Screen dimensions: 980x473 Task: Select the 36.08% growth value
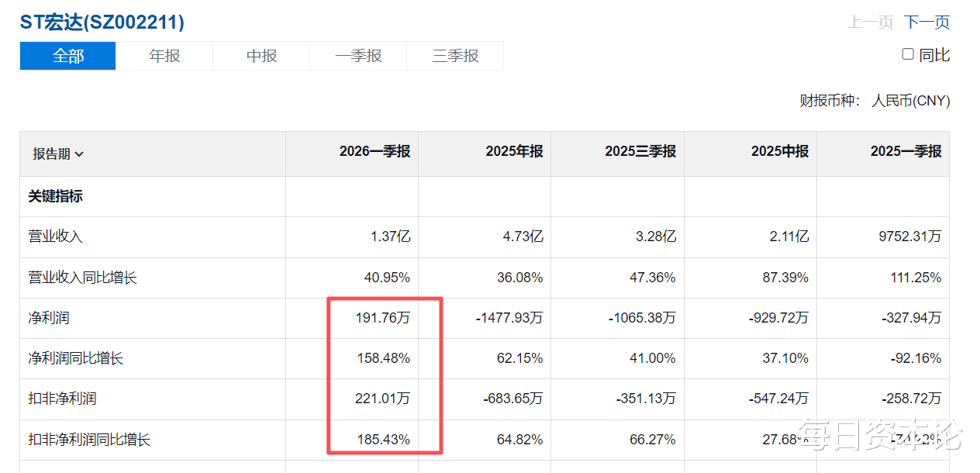point(520,277)
